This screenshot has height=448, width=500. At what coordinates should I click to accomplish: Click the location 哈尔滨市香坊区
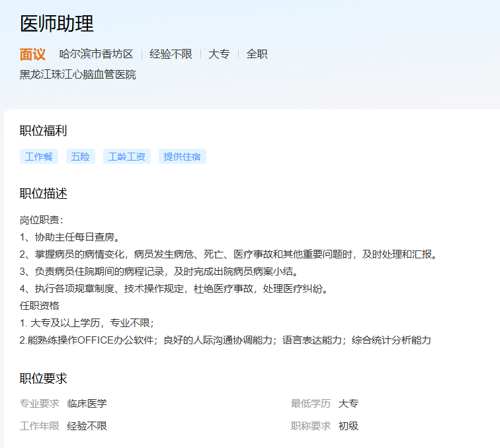pos(96,54)
